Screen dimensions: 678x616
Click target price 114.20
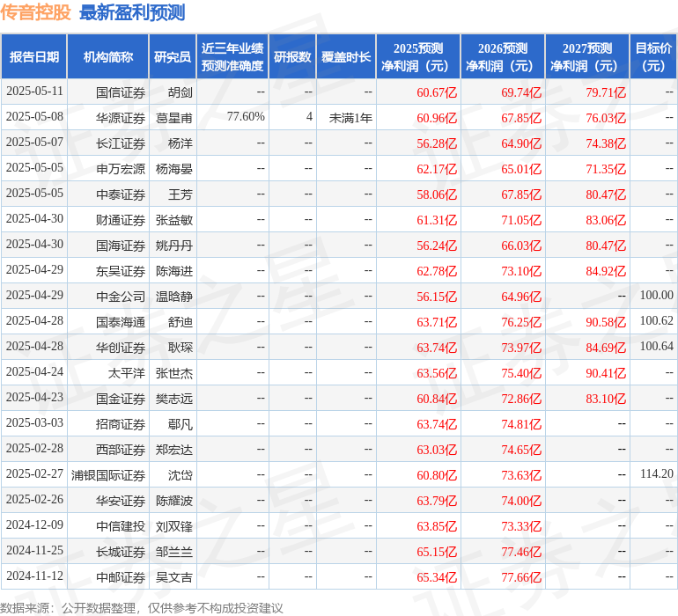(656, 473)
